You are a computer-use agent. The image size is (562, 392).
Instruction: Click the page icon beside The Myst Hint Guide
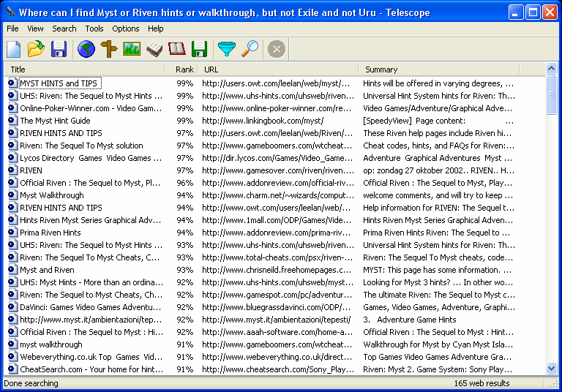pos(12,121)
